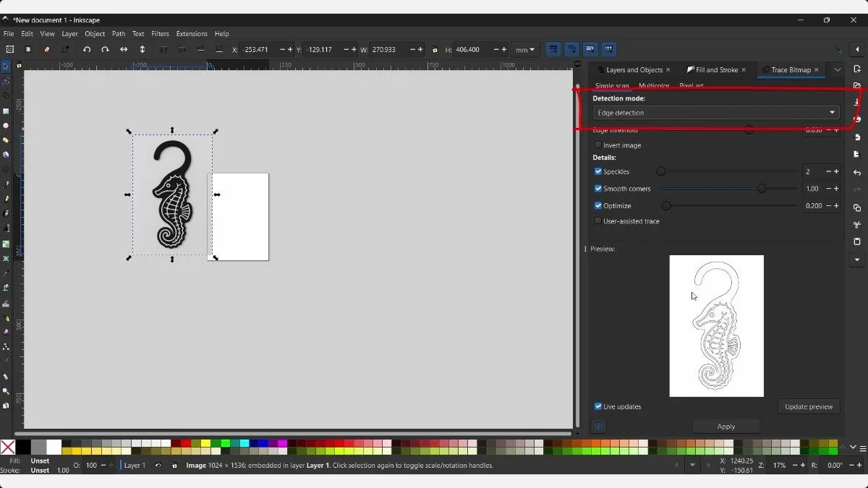Uncheck the Optimize checkbox
The height and width of the screenshot is (488, 868).
pos(598,206)
